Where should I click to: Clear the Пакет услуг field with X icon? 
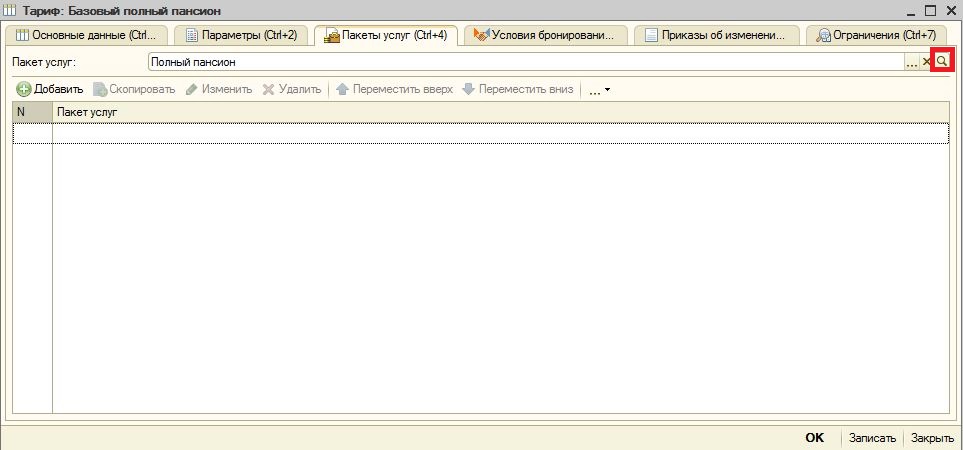(x=927, y=62)
